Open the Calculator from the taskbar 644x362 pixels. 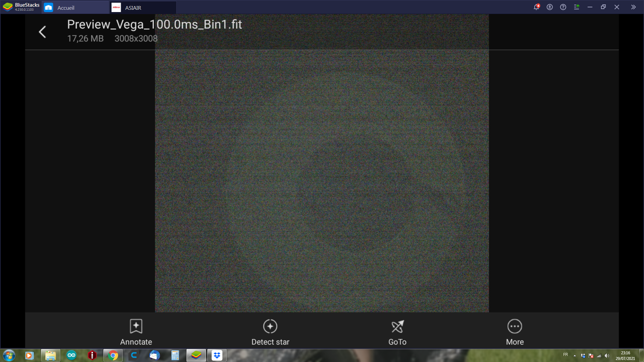pyautogui.click(x=175, y=355)
